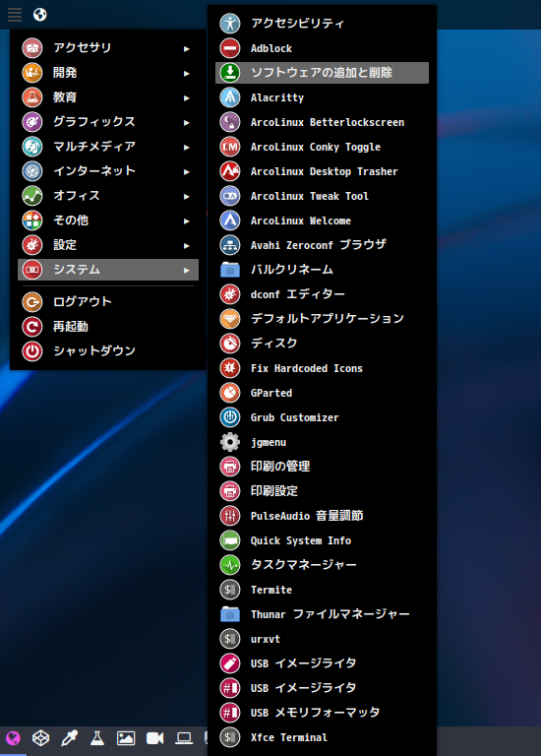541x756 pixels.
Task: Click Arcolinux Tweak Tool icon
Action: coord(230,196)
